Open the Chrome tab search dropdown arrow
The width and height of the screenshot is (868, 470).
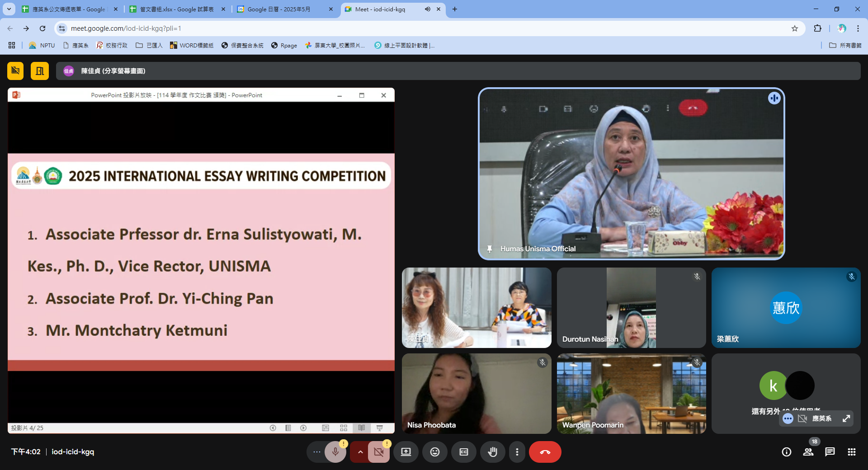pos(9,9)
